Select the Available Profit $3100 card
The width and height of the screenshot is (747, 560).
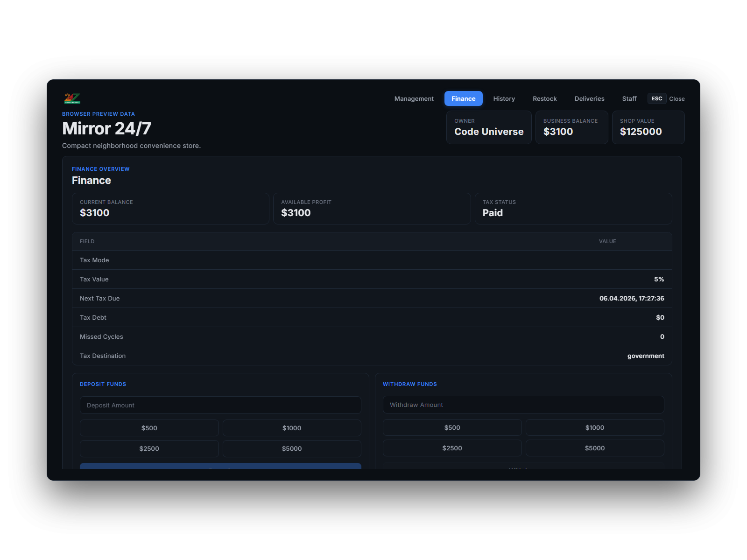[x=372, y=209]
